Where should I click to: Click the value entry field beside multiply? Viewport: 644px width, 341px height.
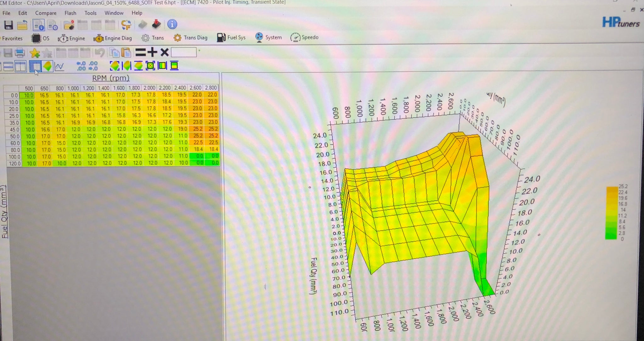click(184, 52)
